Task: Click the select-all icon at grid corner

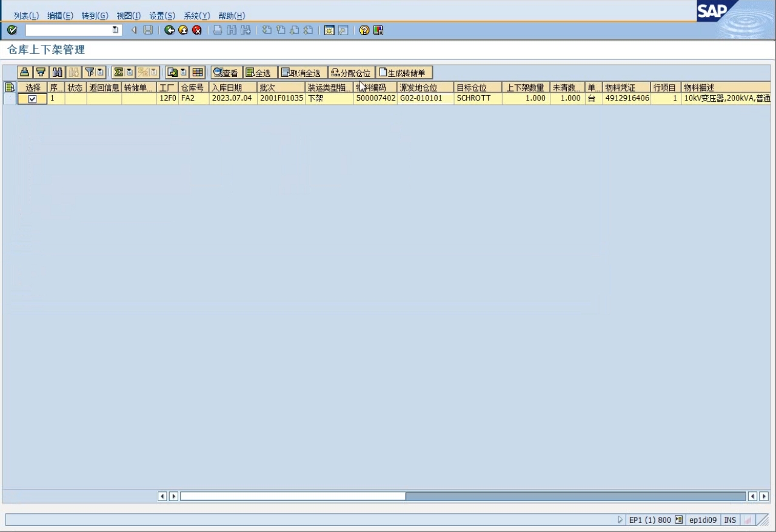Action: (9, 88)
